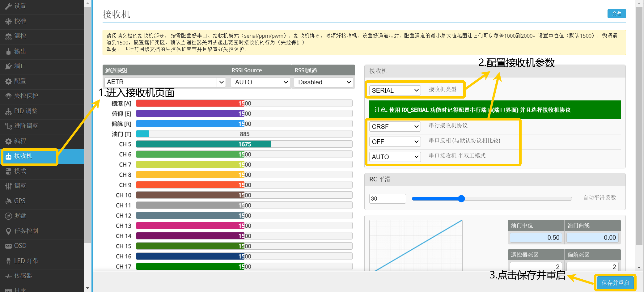Select the CRSF serial protocol dropdown
Image resolution: width=644 pixels, height=292 pixels.
[x=395, y=127]
